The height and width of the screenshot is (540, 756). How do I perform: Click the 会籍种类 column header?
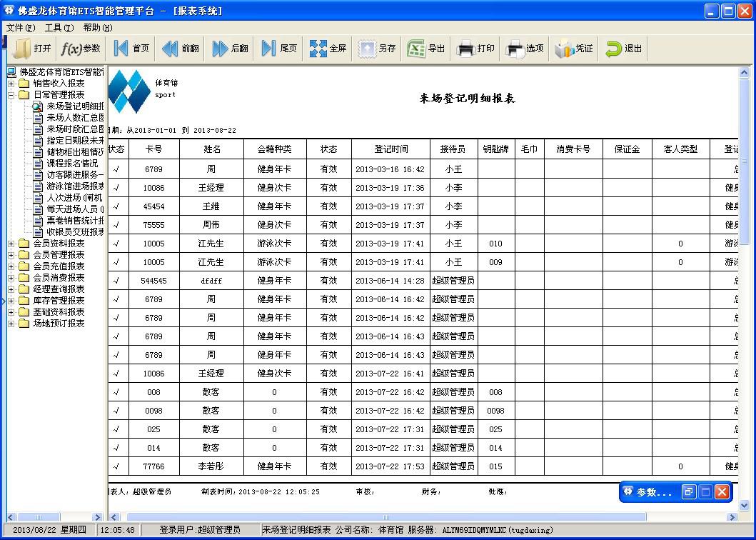click(275, 149)
